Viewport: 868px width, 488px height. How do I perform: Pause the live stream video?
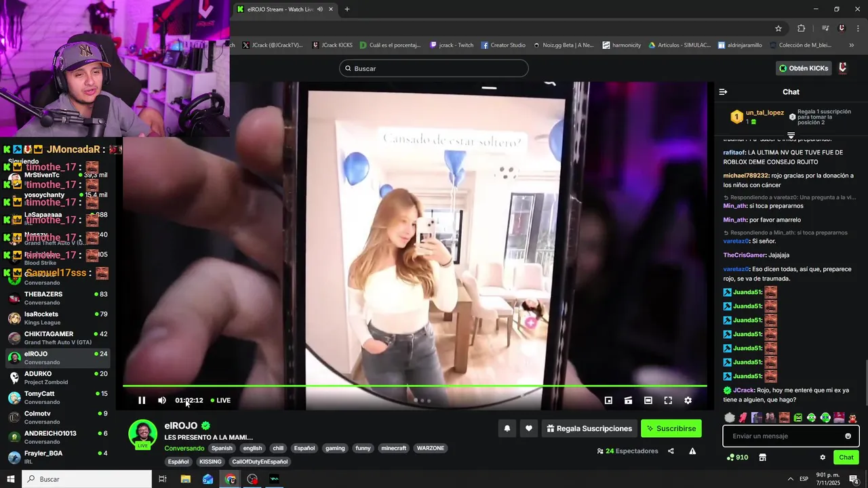[142, 401]
